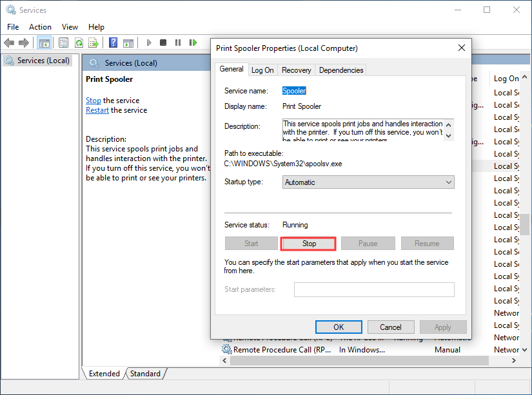Screen dimensions: 532x395
Task: Switch to the Recovery tab
Action: point(296,70)
